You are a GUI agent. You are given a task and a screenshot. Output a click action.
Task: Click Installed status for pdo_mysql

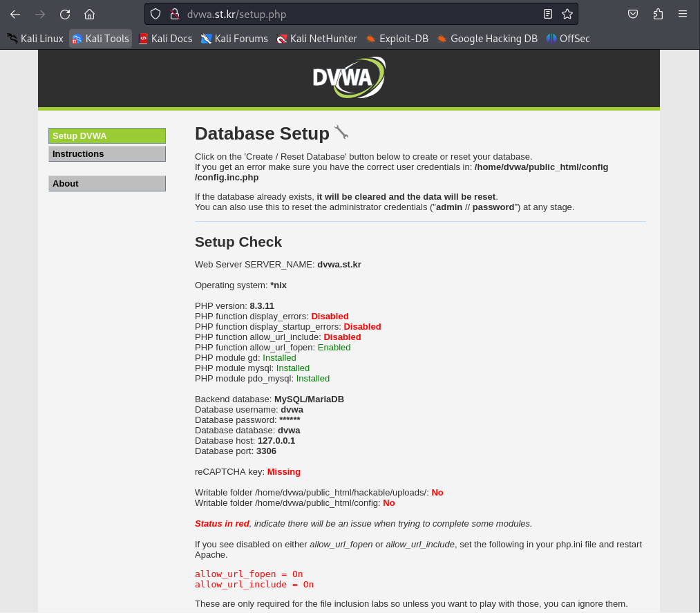pos(313,379)
